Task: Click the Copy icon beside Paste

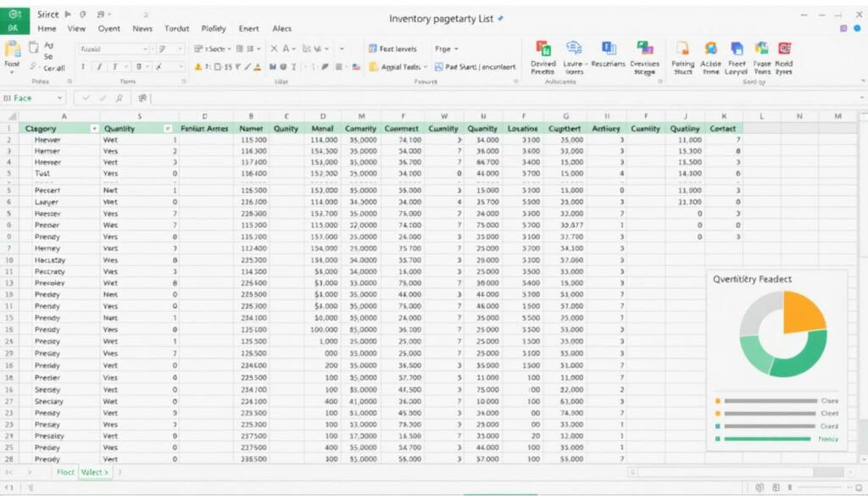Action: tap(34, 47)
